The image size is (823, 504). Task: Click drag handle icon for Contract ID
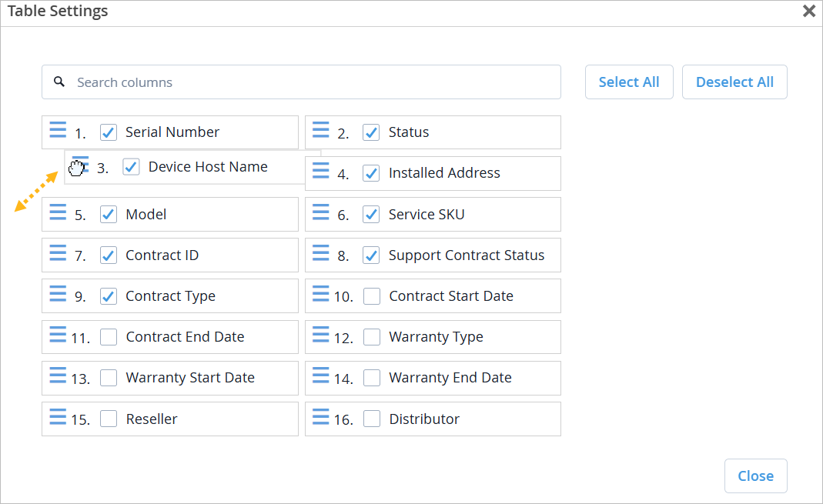point(58,253)
